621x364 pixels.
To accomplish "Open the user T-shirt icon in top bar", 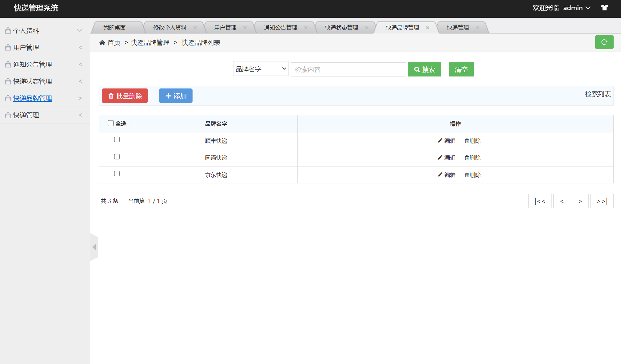I will [x=605, y=7].
